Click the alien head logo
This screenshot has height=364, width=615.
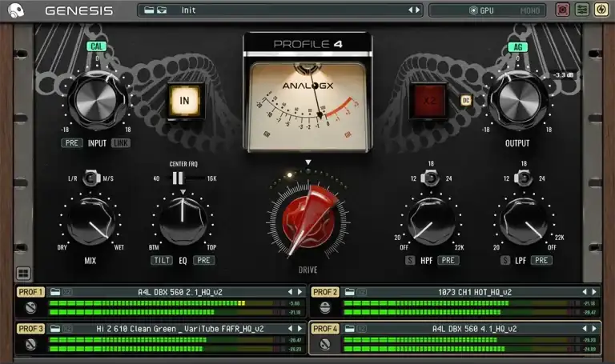pos(16,10)
